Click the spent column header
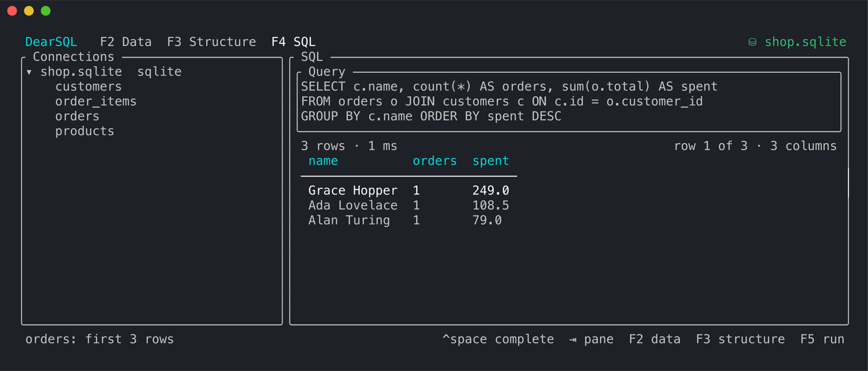Image resolution: width=868 pixels, height=371 pixels. pyautogui.click(x=490, y=161)
